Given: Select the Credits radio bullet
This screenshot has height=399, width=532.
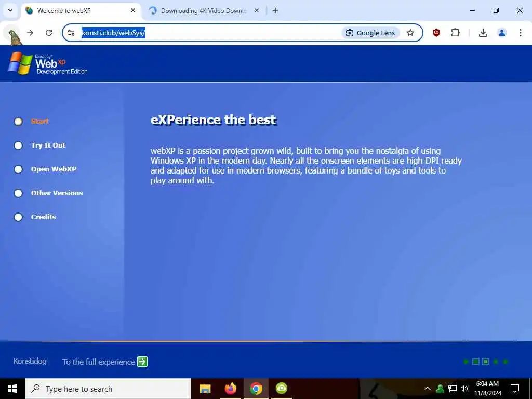Looking at the screenshot, I should [x=18, y=217].
